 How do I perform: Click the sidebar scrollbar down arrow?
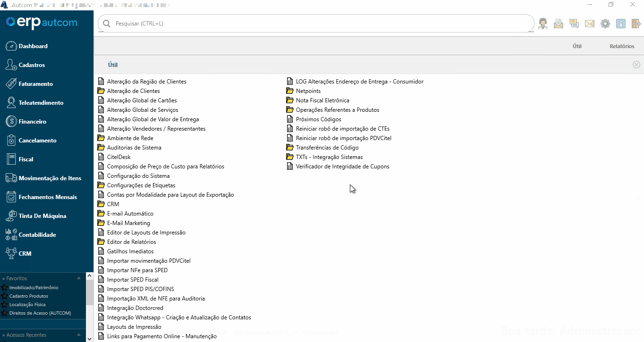point(90,338)
